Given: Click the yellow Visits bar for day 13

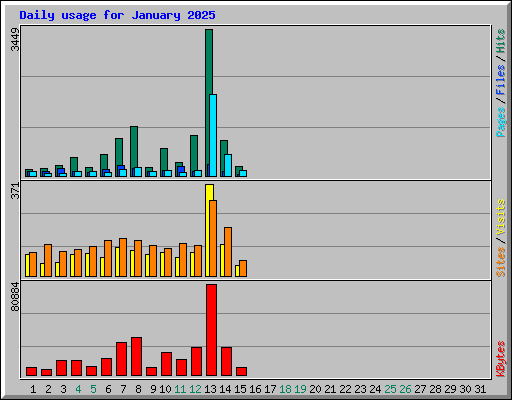Looking at the screenshot, I should click(x=209, y=230).
